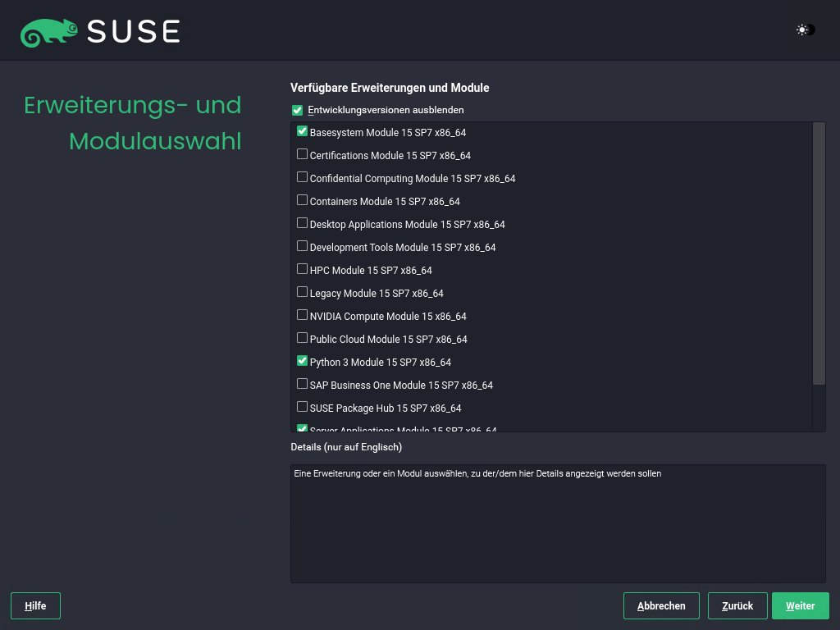The width and height of the screenshot is (840, 630).
Task: Check NVIDIA Compute Module checkbox
Action: pos(302,316)
